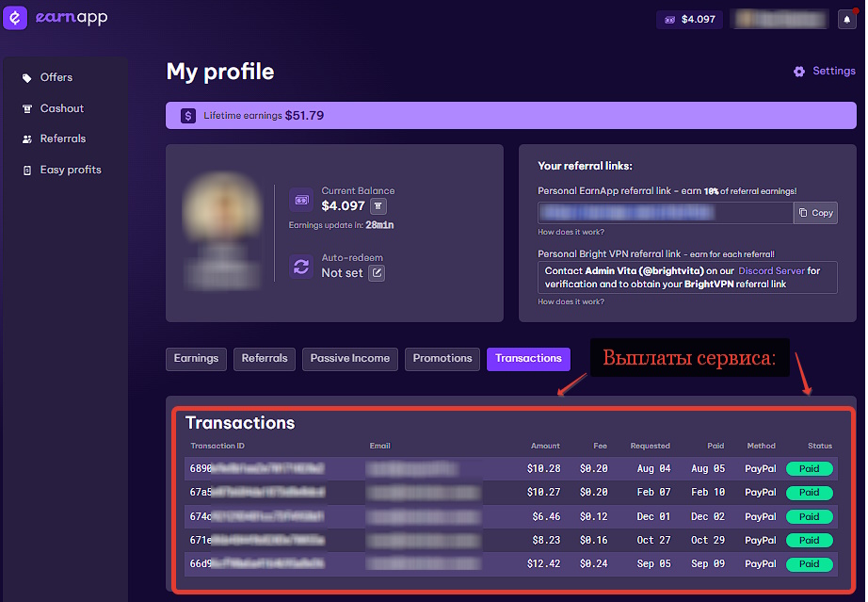Open the notifications bell
The image size is (868, 602).
coord(846,20)
